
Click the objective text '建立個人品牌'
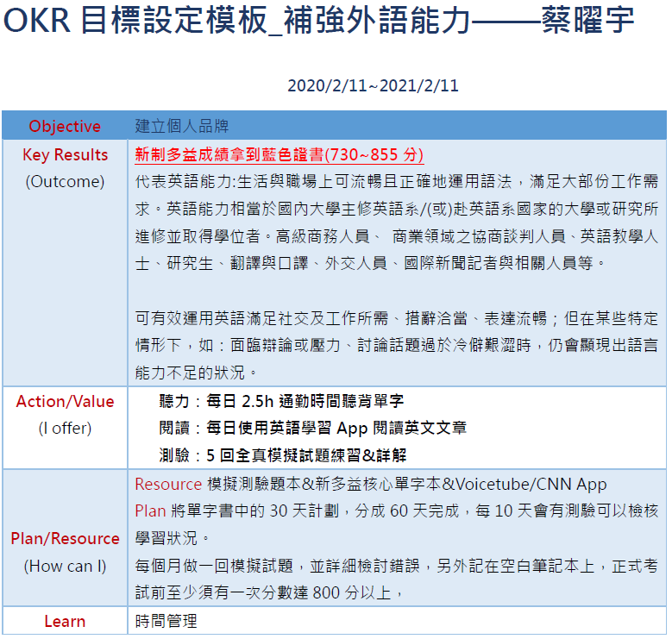coord(182,127)
